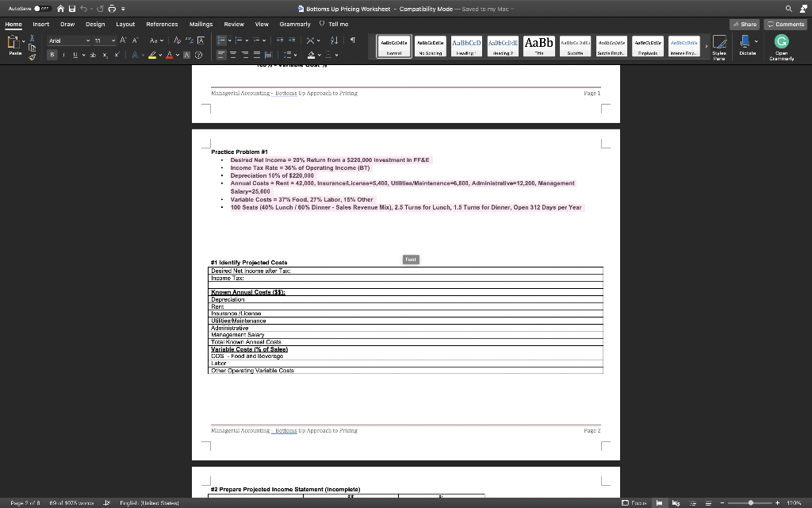Click the Share button
Screen dimensions: 812x508
744,25
